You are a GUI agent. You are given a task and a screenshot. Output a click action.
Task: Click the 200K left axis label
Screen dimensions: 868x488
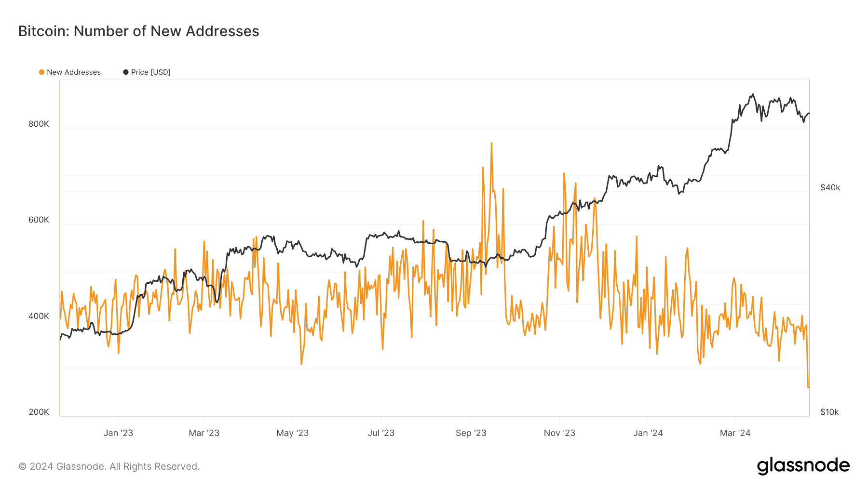[x=39, y=412]
